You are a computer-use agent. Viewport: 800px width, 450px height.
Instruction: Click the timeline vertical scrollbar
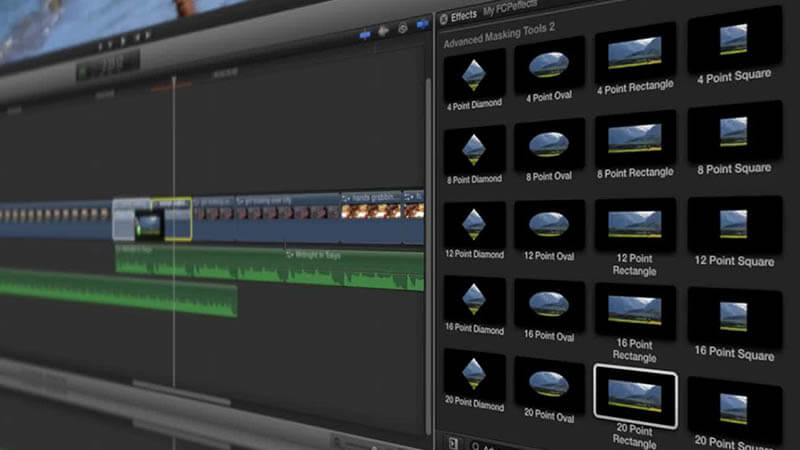pos(428,255)
